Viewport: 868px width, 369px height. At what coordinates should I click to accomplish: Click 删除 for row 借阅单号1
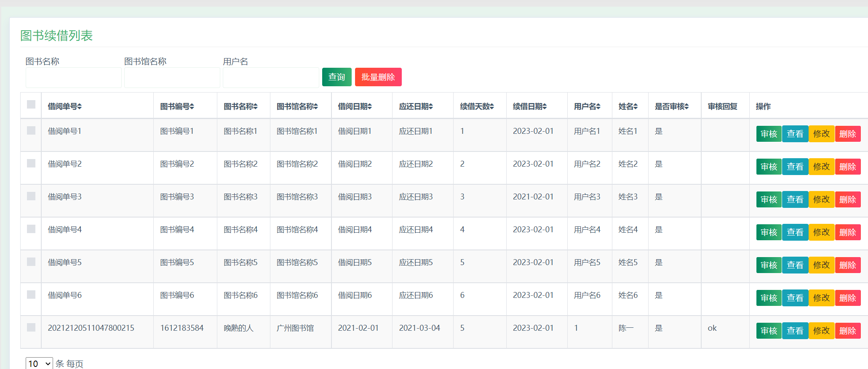[847, 134]
